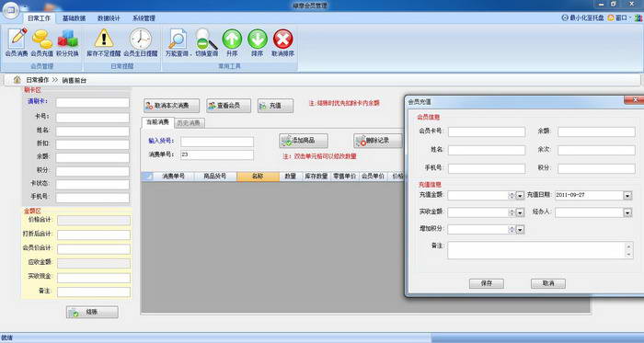Click the 日常操作 breadcrumb text
The height and width of the screenshot is (343, 644).
[38, 80]
